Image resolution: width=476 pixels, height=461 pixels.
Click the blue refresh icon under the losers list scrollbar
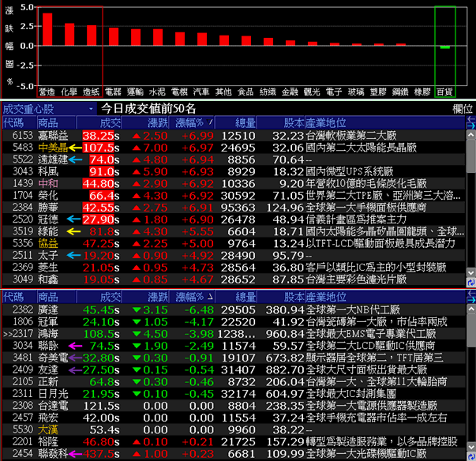(x=470, y=456)
